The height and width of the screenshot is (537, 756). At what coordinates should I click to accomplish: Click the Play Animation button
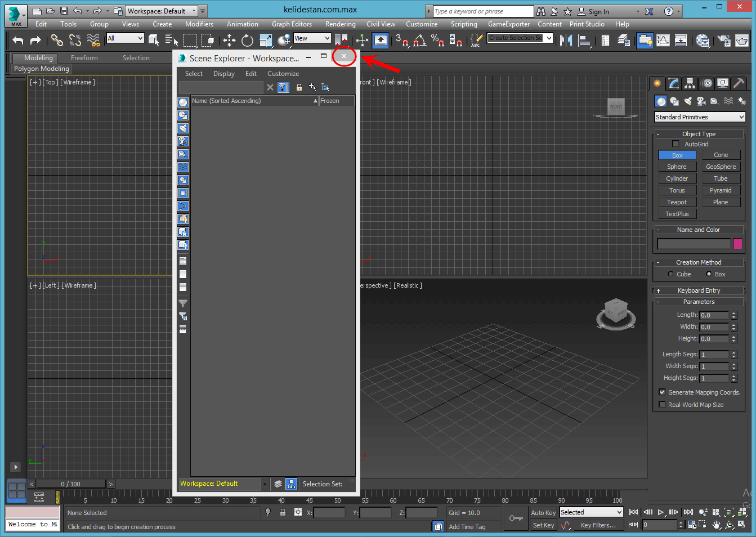pyautogui.click(x=661, y=512)
